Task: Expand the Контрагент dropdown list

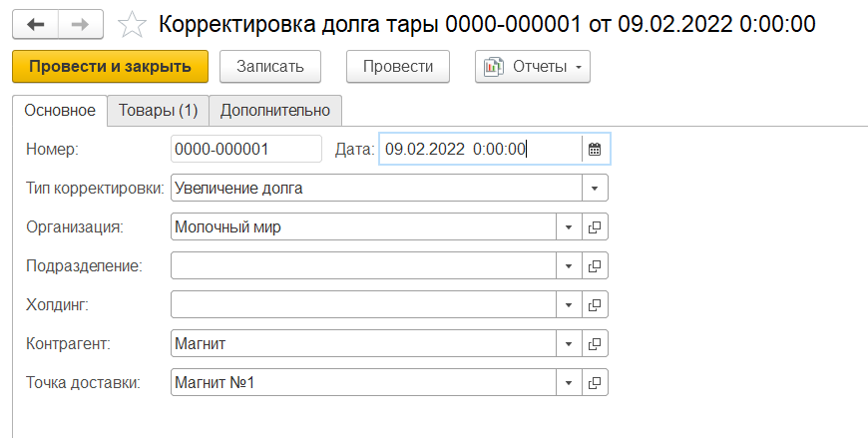Action: [568, 343]
